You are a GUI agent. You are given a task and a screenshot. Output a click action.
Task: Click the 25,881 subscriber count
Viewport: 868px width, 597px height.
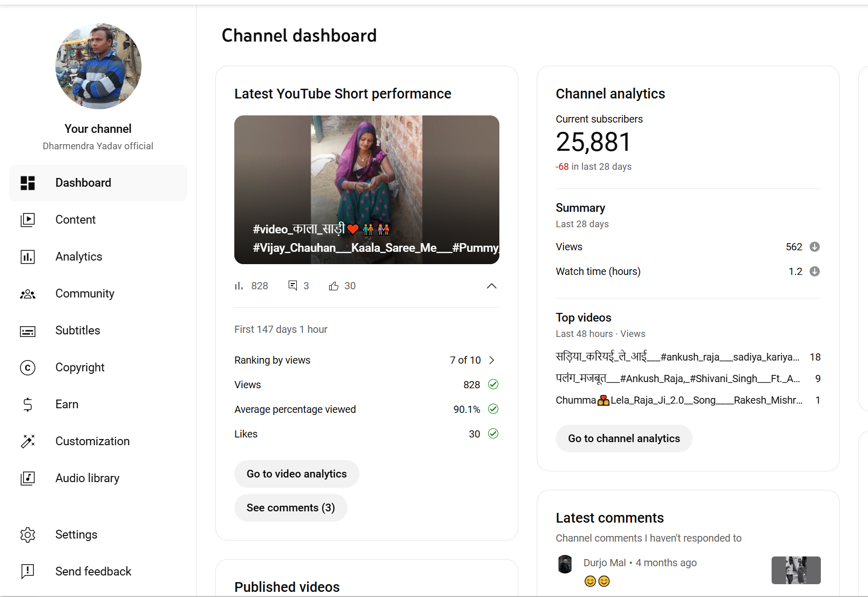594,142
